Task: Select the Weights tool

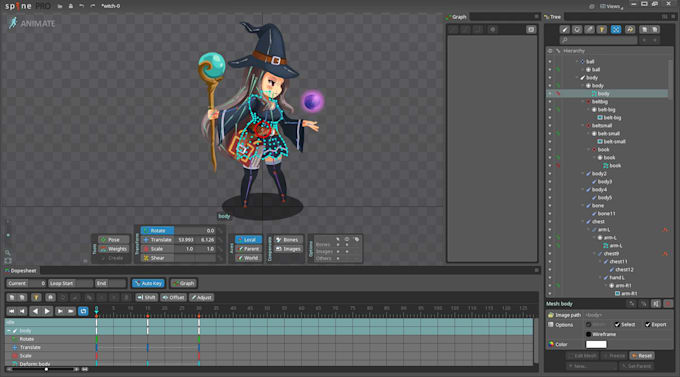Action: [114, 249]
